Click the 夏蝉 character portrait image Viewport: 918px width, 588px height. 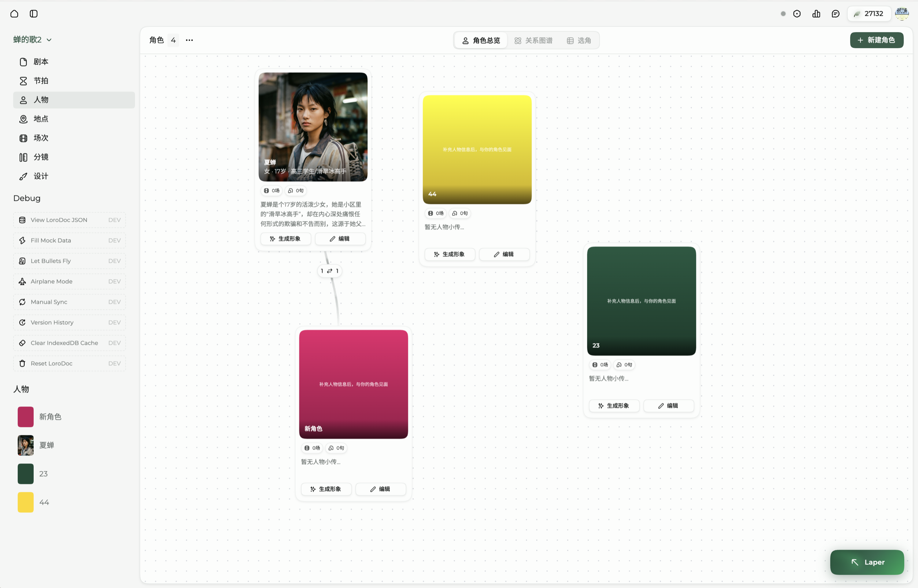(x=313, y=126)
